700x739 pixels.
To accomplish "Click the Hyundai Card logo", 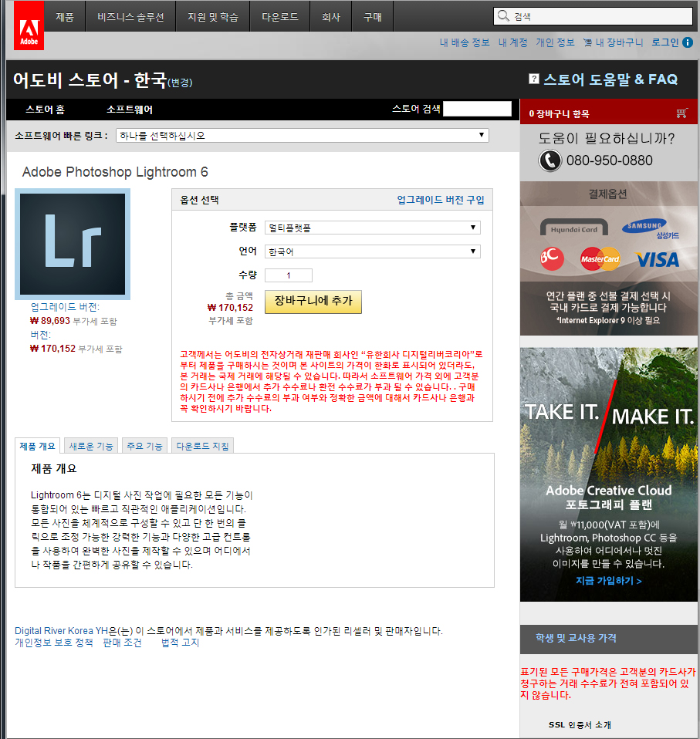I will point(573,228).
